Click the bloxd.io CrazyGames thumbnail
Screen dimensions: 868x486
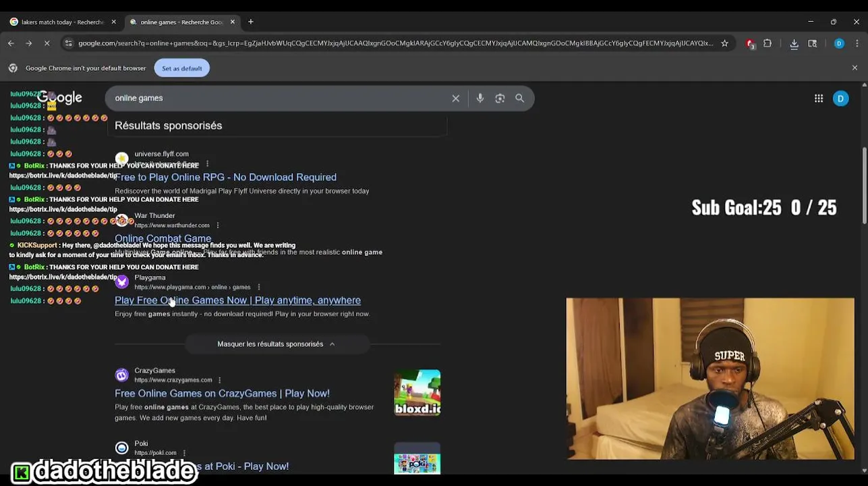[417, 392]
